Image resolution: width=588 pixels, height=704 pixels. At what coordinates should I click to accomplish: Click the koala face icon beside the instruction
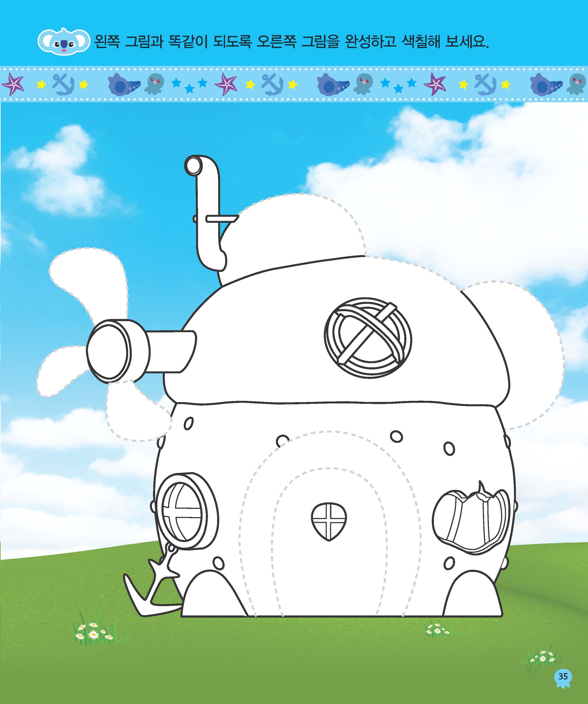64,41
